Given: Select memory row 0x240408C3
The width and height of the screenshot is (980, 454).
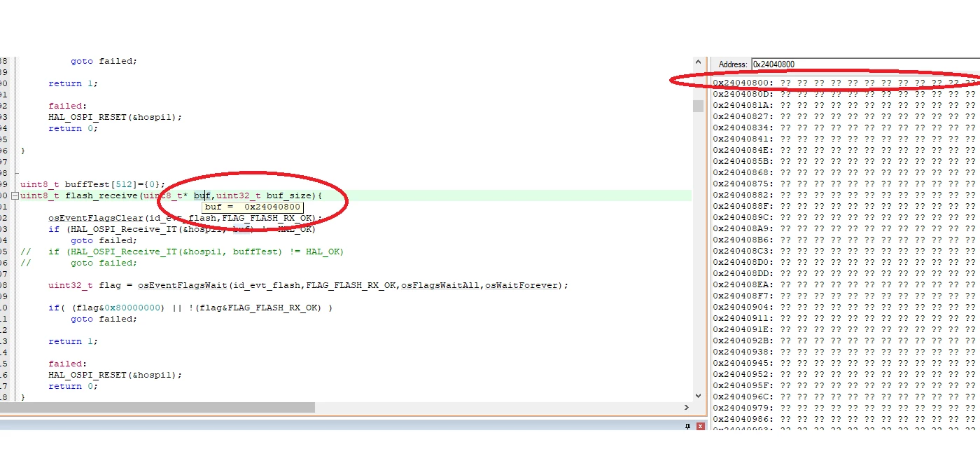Looking at the screenshot, I should (845, 251).
